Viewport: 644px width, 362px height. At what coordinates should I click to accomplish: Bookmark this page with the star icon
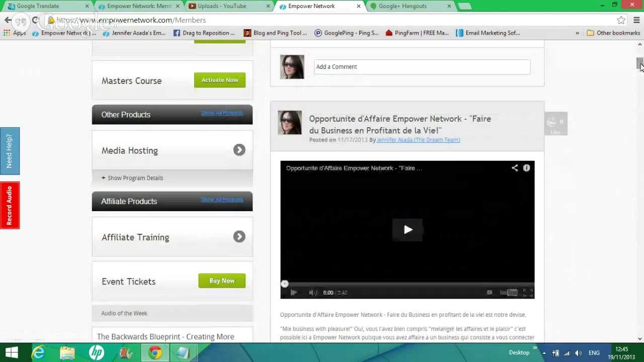click(x=621, y=20)
